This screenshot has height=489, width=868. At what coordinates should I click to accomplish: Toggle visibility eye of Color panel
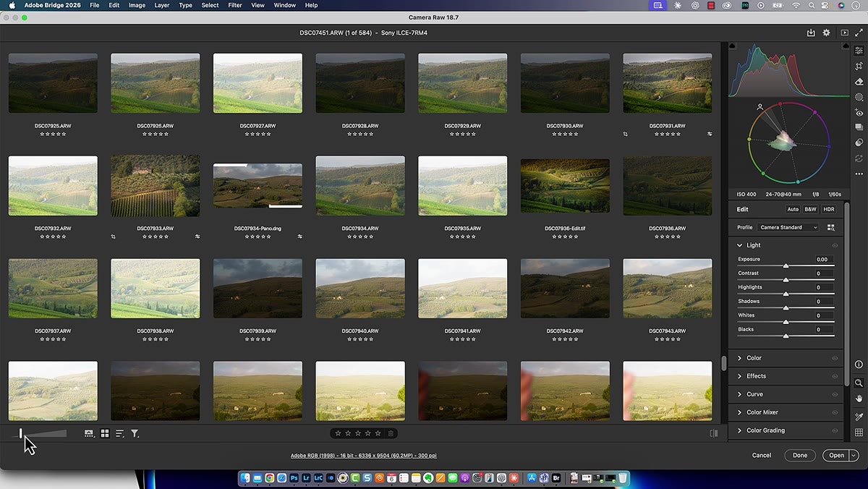835,358
